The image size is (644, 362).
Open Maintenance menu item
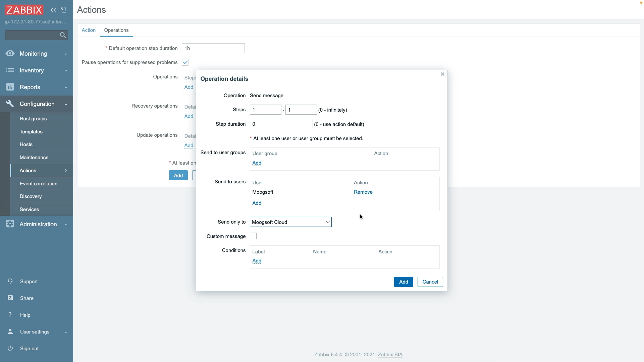[x=42, y=158]
